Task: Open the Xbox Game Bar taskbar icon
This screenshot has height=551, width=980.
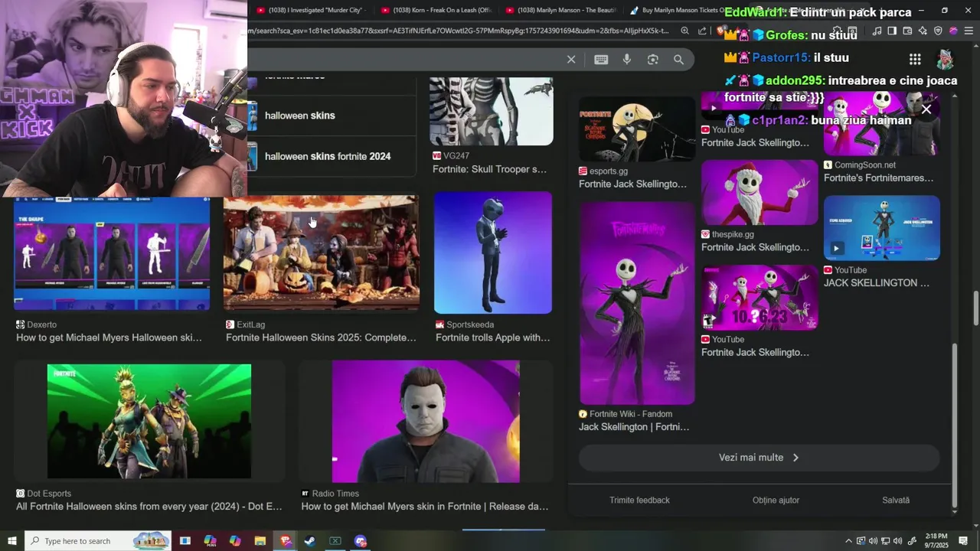Action: coord(335,541)
